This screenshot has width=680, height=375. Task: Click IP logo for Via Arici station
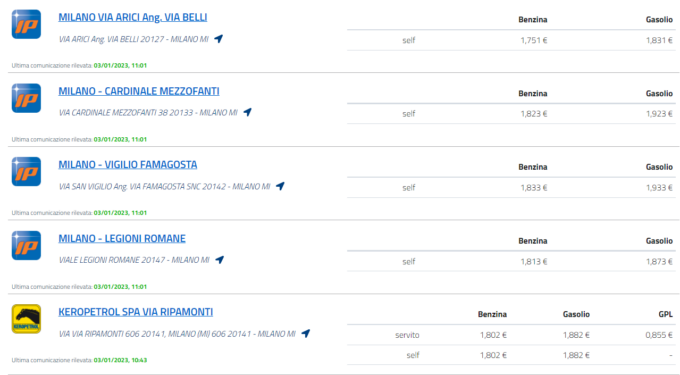tap(26, 24)
